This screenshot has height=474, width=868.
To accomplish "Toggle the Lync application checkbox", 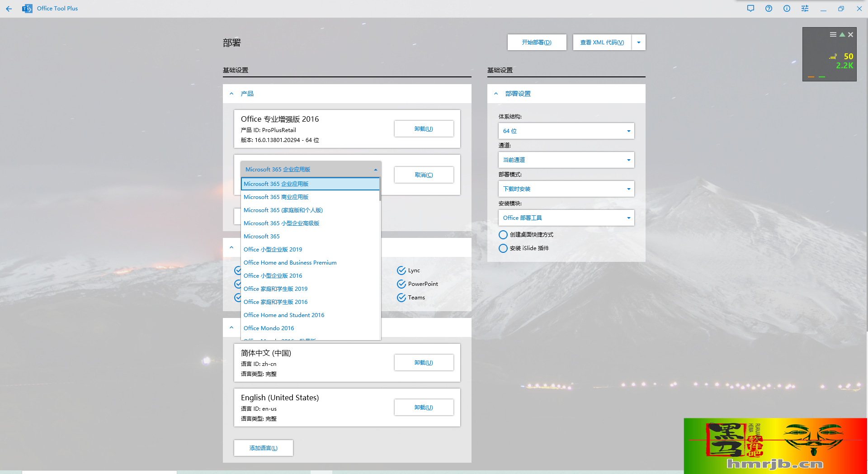I will 401,270.
